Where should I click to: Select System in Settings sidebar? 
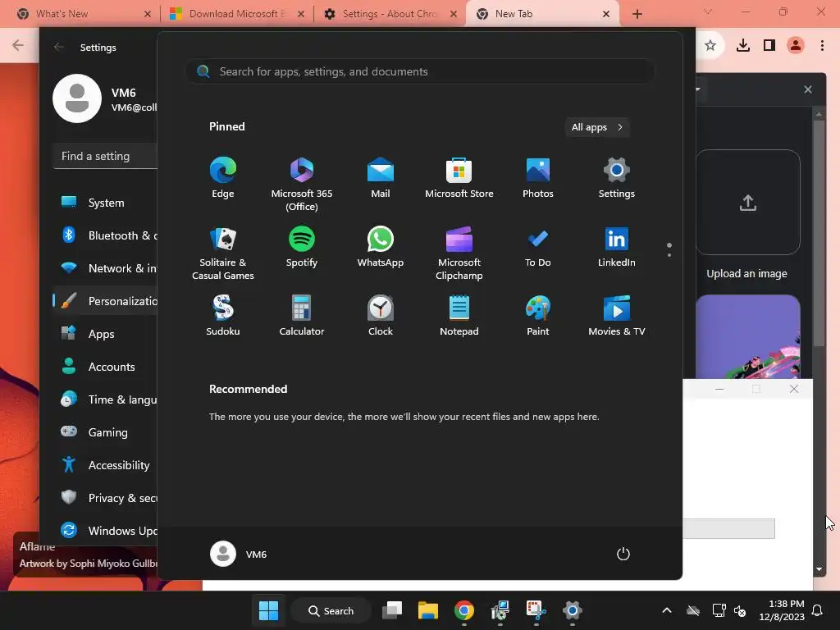[x=106, y=203]
